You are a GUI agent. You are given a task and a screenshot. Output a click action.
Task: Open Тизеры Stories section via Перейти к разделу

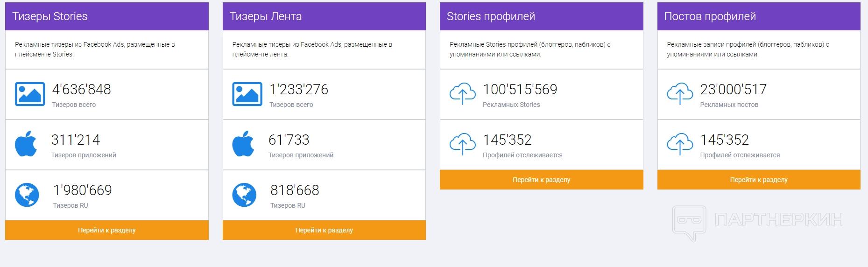pyautogui.click(x=107, y=230)
